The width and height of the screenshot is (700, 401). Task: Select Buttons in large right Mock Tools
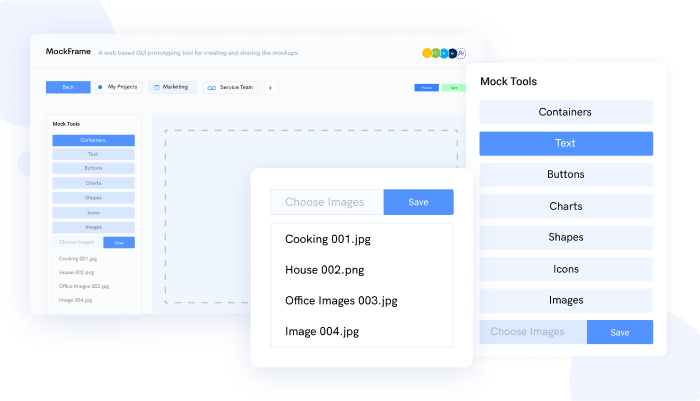tap(566, 175)
